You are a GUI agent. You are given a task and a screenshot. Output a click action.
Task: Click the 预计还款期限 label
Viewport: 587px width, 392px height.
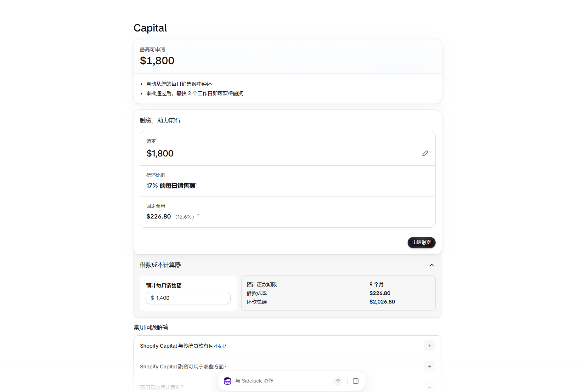point(262,284)
